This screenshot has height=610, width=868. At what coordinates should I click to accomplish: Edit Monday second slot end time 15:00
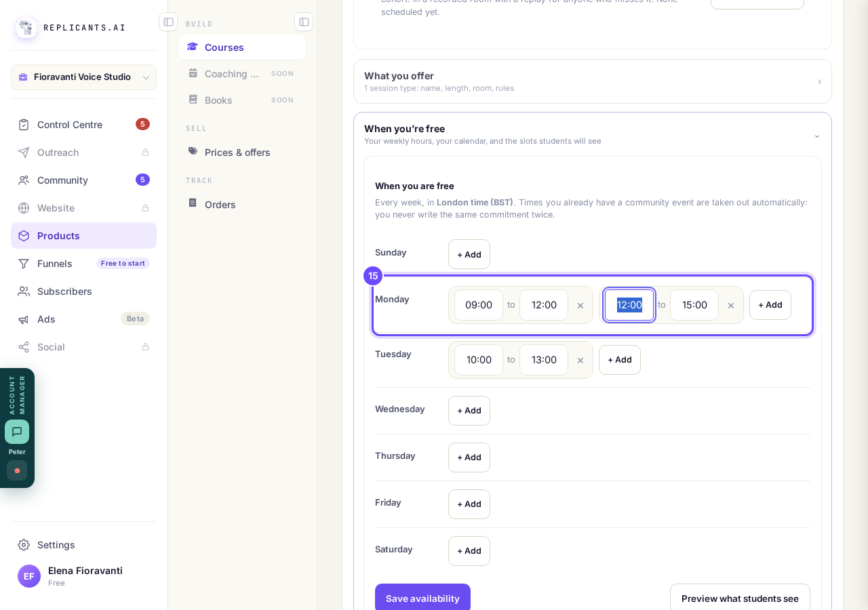(x=694, y=305)
